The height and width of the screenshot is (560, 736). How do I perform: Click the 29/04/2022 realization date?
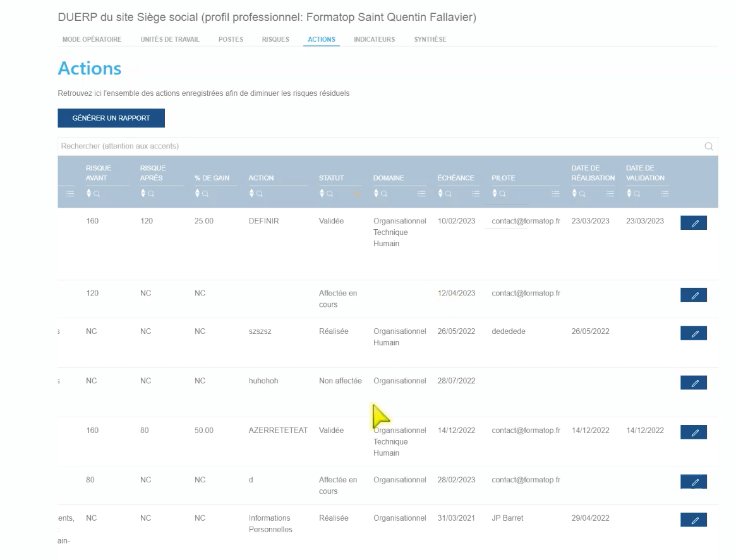coord(591,518)
